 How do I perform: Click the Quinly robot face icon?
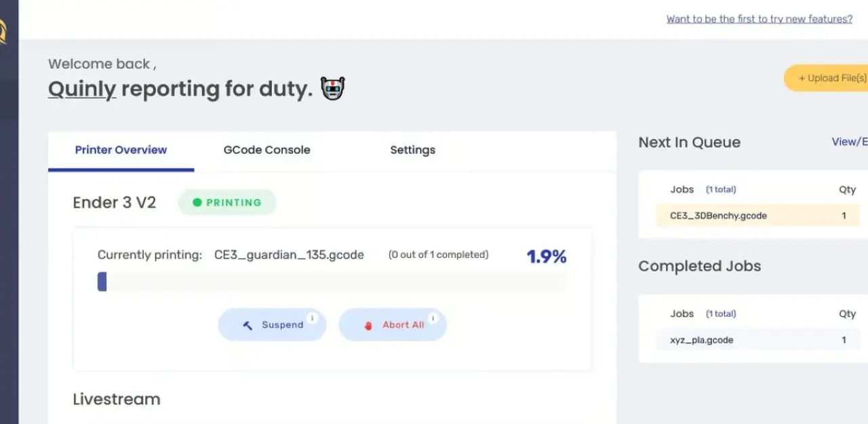pos(333,89)
